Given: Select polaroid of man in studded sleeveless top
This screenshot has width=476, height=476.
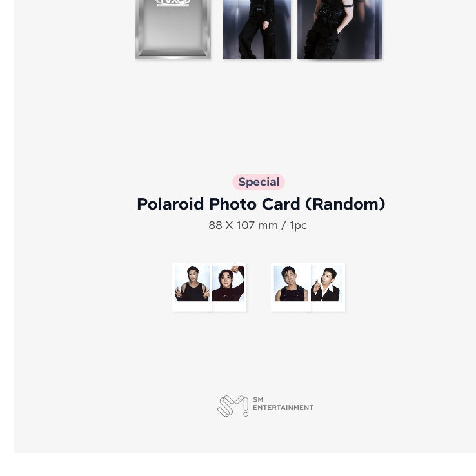Looking at the screenshot, I should pos(291,287).
